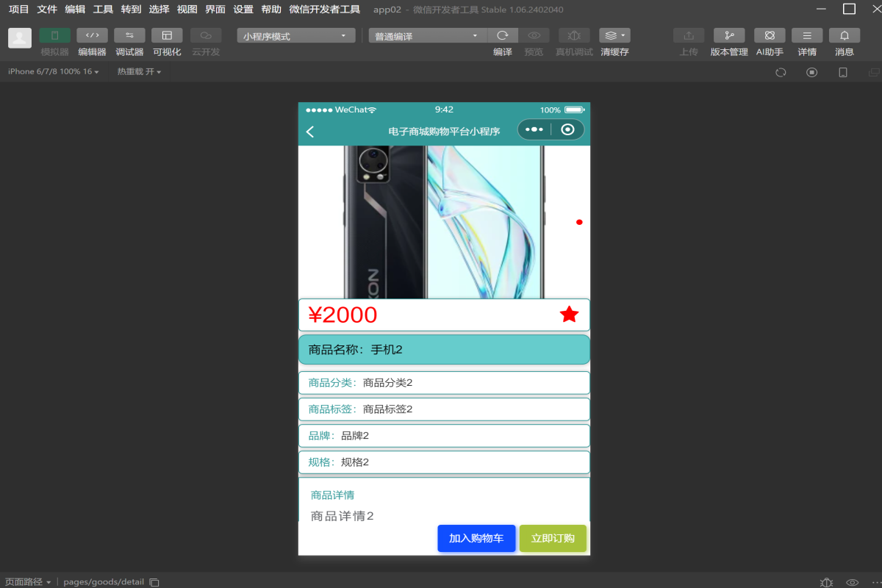882x588 pixels.
Task: Toggle the simulator panel button
Action: pos(54,35)
